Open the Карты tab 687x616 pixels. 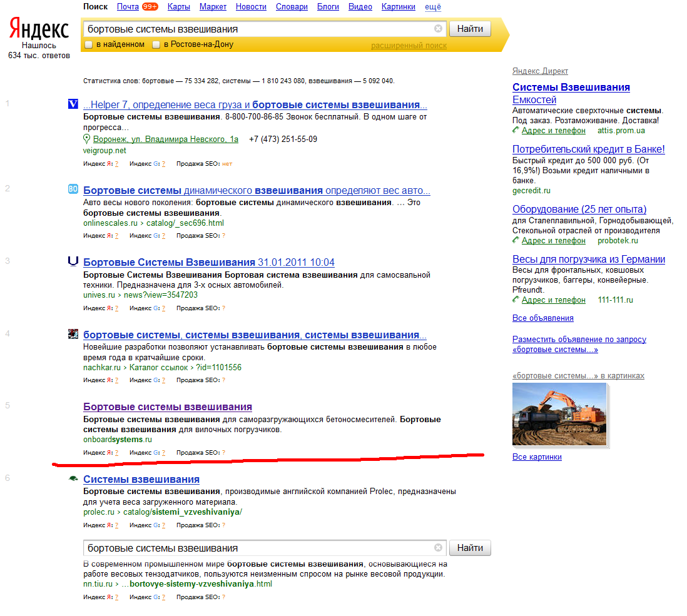click(179, 7)
